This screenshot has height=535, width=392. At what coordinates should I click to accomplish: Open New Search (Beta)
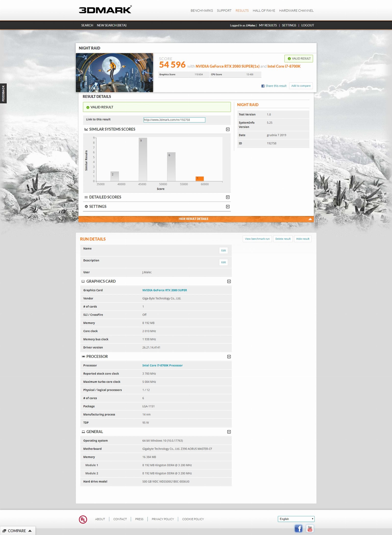111,25
